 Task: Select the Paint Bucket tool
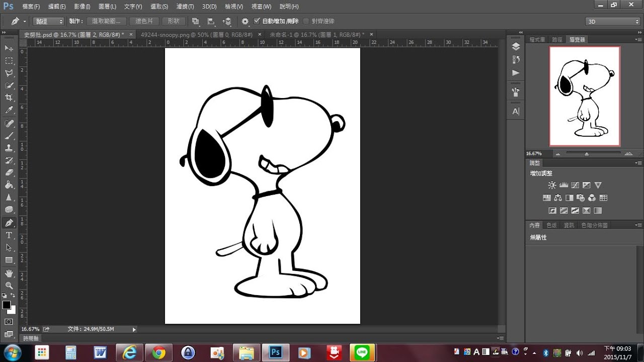click(x=9, y=185)
